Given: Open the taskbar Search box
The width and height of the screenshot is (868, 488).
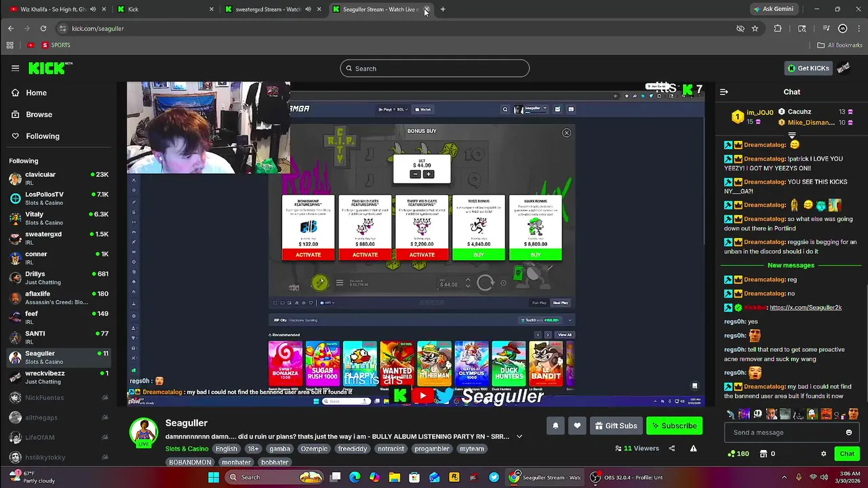Looking at the screenshot, I should (x=275, y=477).
